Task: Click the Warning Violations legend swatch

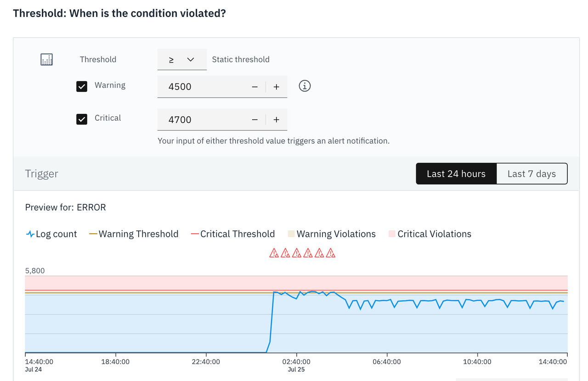Action: pos(291,234)
